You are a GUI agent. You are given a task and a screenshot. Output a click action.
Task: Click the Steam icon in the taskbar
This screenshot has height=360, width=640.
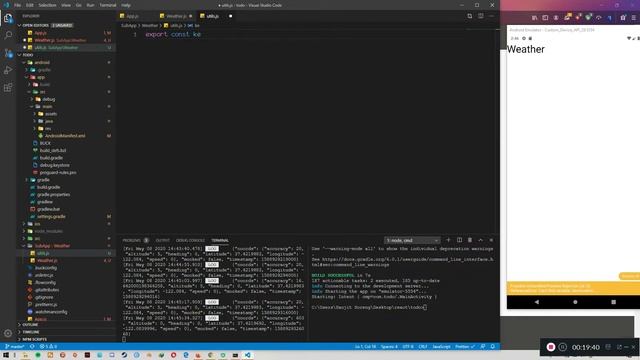tap(124, 355)
